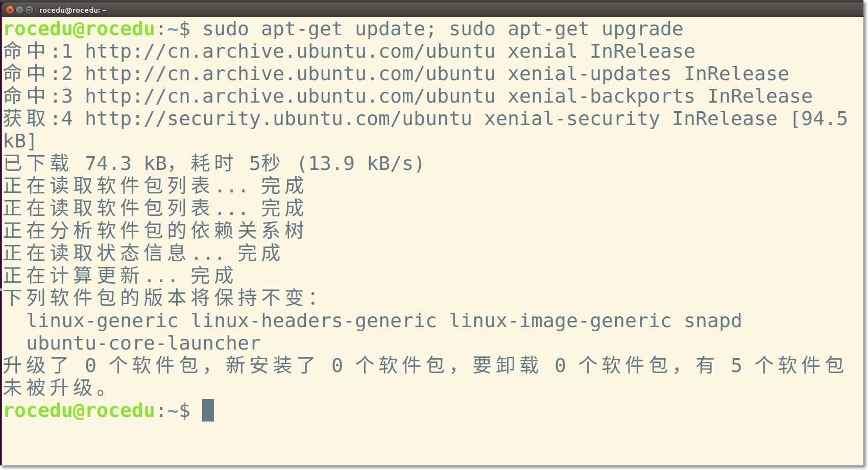
Task: Click the rocedu@rocedu: ~ window title
Action: coord(73,10)
